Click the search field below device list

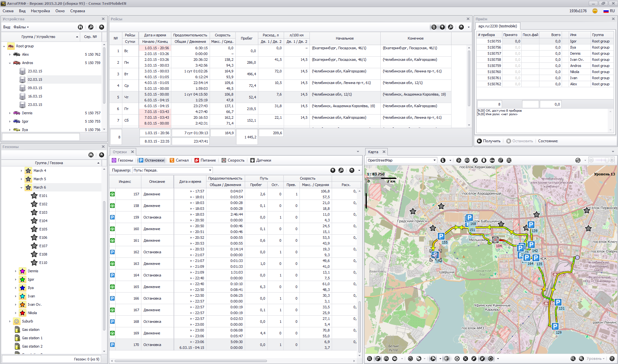coord(41,137)
